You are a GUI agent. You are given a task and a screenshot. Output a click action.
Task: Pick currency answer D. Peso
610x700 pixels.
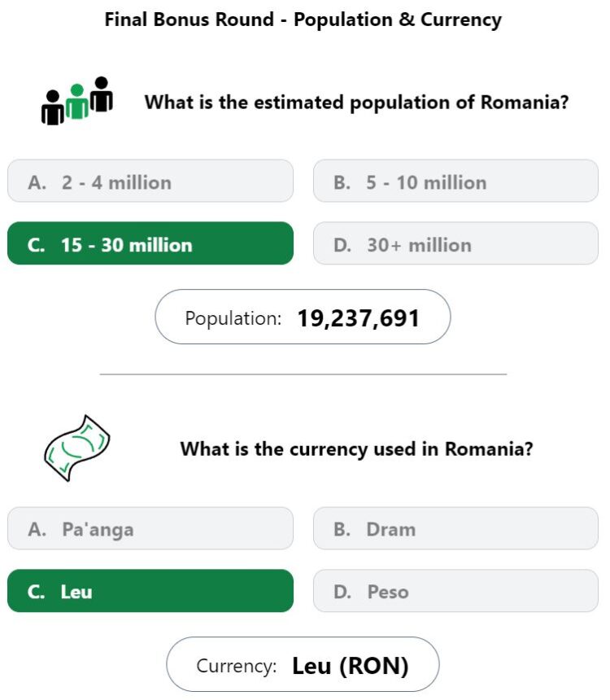pyautogui.click(x=455, y=591)
